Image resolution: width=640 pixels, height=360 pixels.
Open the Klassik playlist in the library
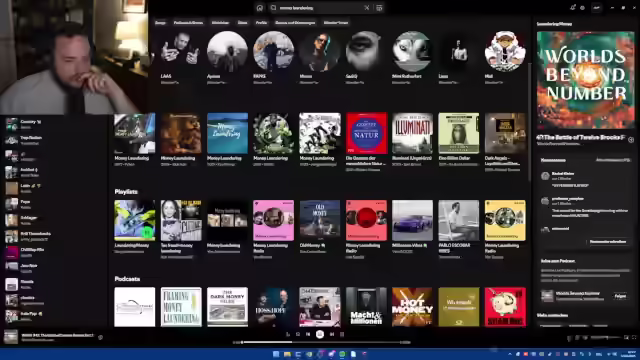pos(55,284)
